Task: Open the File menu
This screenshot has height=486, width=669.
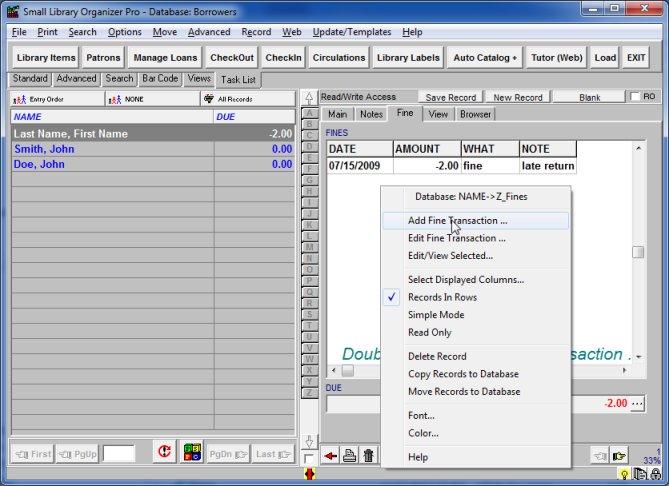Action: [19, 32]
